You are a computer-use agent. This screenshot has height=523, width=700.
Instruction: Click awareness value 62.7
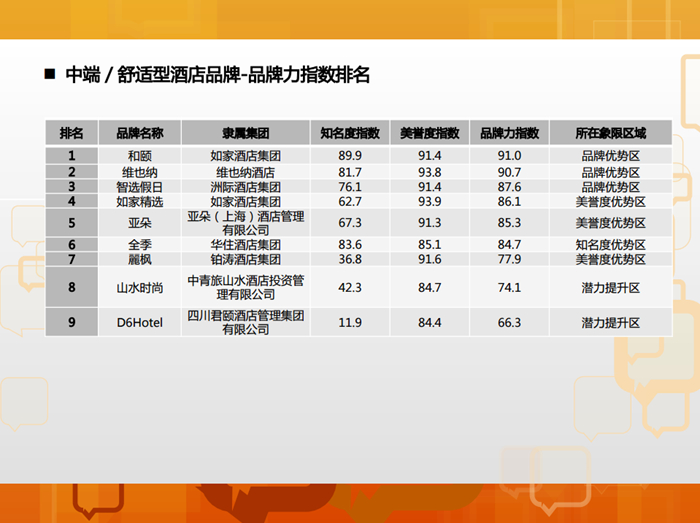coord(350,202)
